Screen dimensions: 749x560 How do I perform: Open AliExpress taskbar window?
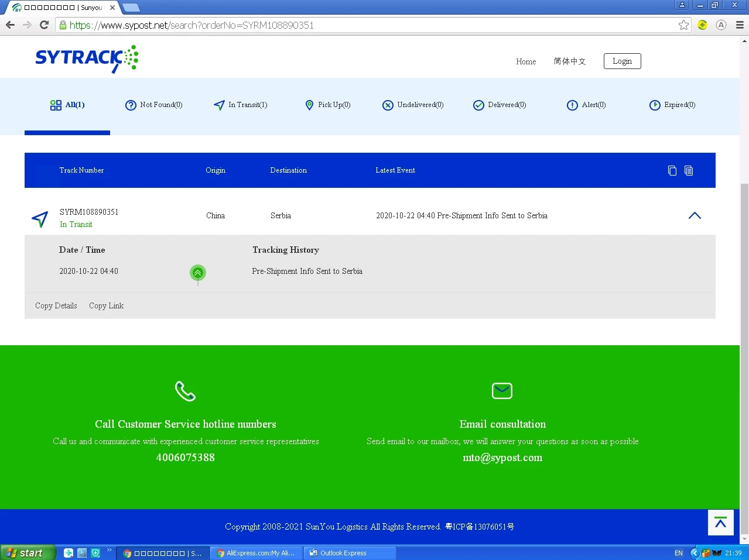[x=256, y=553]
